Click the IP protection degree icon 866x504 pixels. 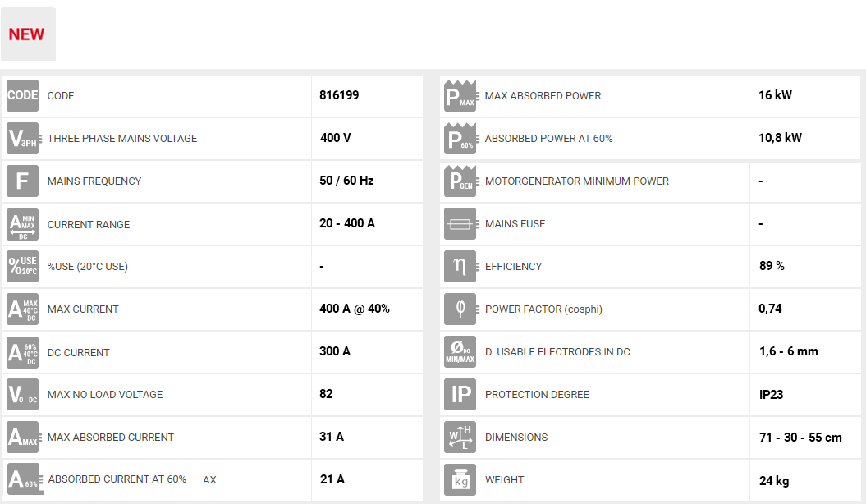click(460, 395)
